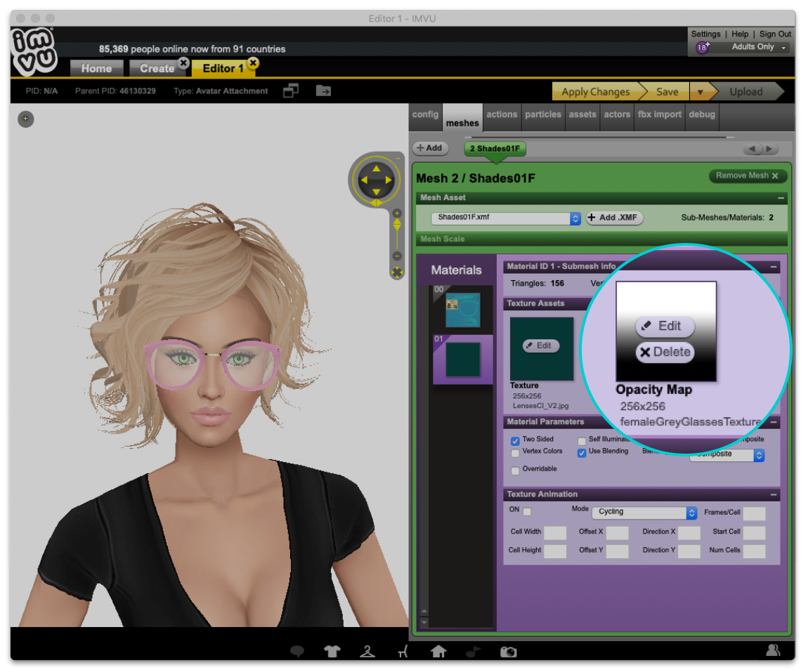Viewport: 808px width, 672px height.
Task: Collapse the Mesh Asset section
Action: (x=781, y=198)
